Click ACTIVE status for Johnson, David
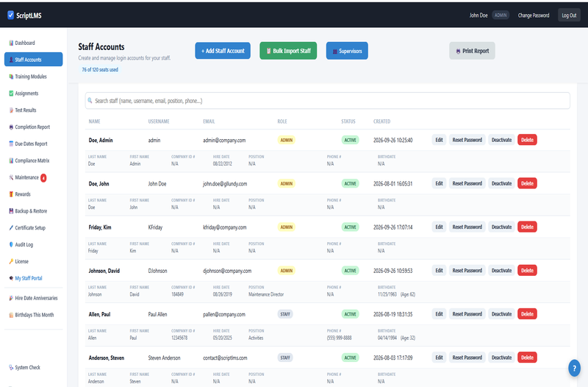 (x=351, y=271)
